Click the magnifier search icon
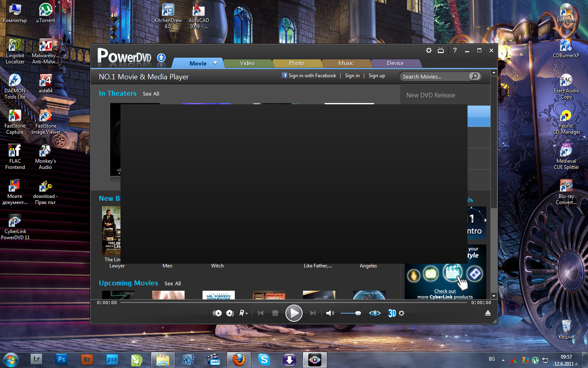This screenshot has width=588, height=368. click(x=474, y=76)
